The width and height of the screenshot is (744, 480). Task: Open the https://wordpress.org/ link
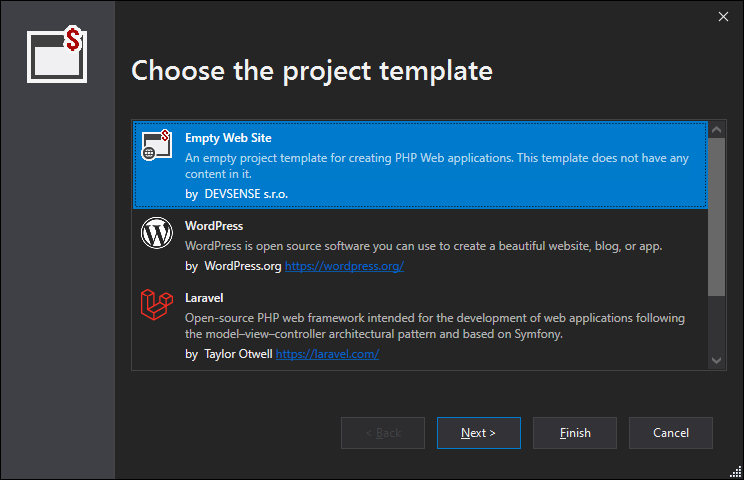tap(344, 266)
